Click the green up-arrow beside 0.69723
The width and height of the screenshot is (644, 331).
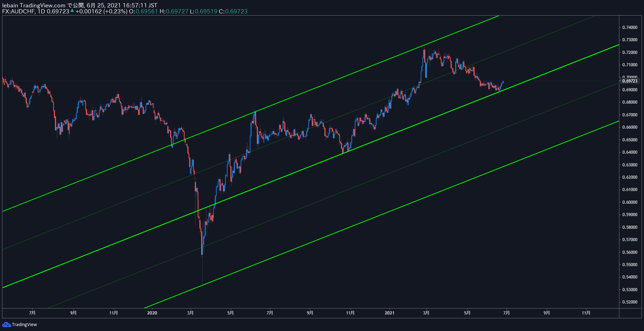(72, 11)
